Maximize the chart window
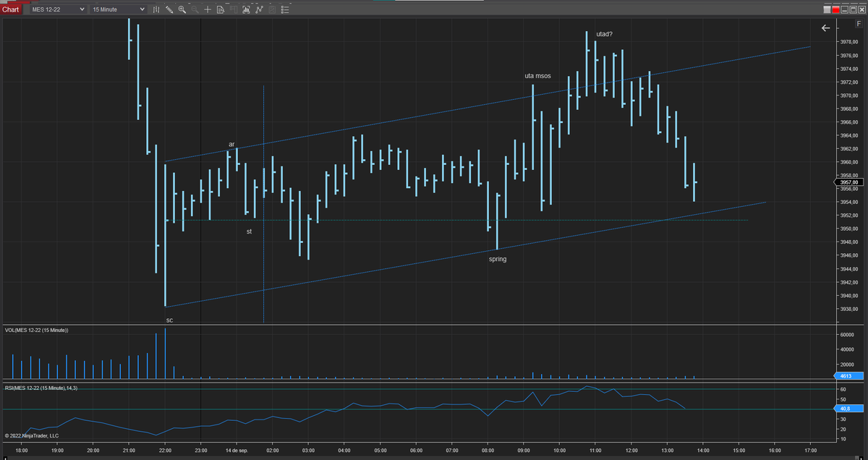Viewport: 868px width, 460px height. coord(854,9)
